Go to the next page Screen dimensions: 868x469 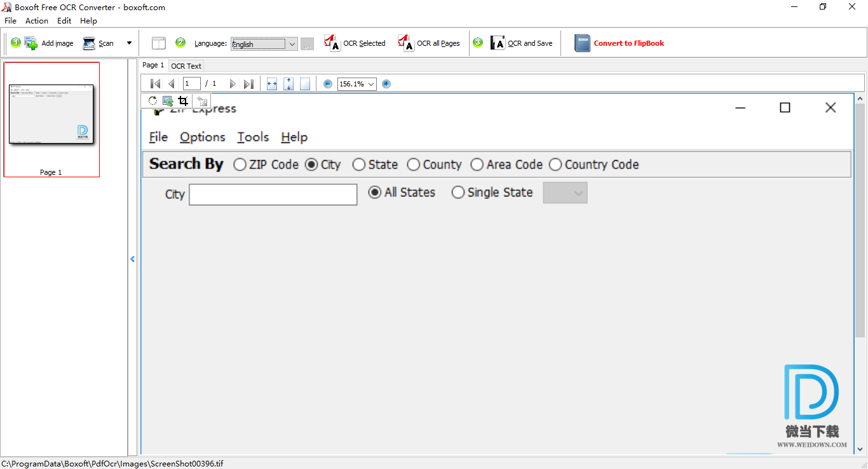pyautogui.click(x=233, y=84)
